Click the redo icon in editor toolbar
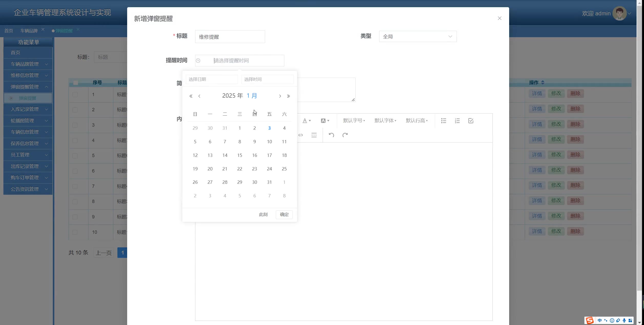The width and height of the screenshot is (644, 325). tap(345, 135)
